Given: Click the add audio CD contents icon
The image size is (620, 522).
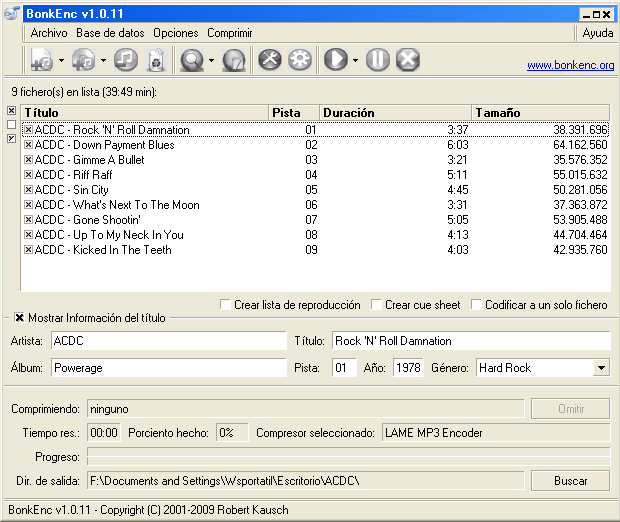Looking at the screenshot, I should (83, 60).
